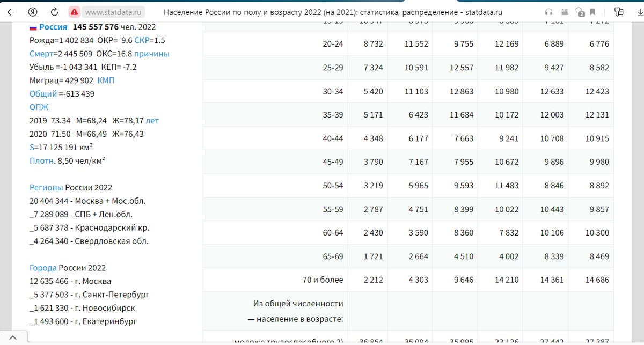Open the Плотн. density link
Image resolution: width=644 pixels, height=345 pixels.
(x=42, y=160)
